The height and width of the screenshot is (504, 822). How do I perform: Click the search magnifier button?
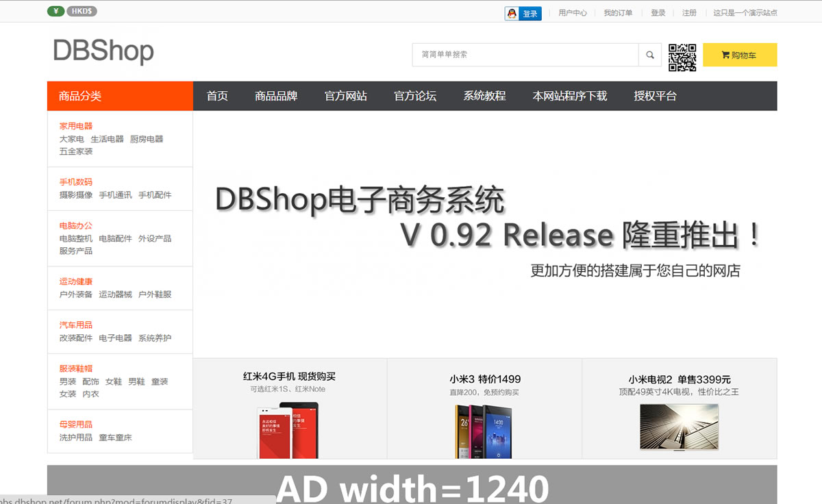(x=649, y=55)
